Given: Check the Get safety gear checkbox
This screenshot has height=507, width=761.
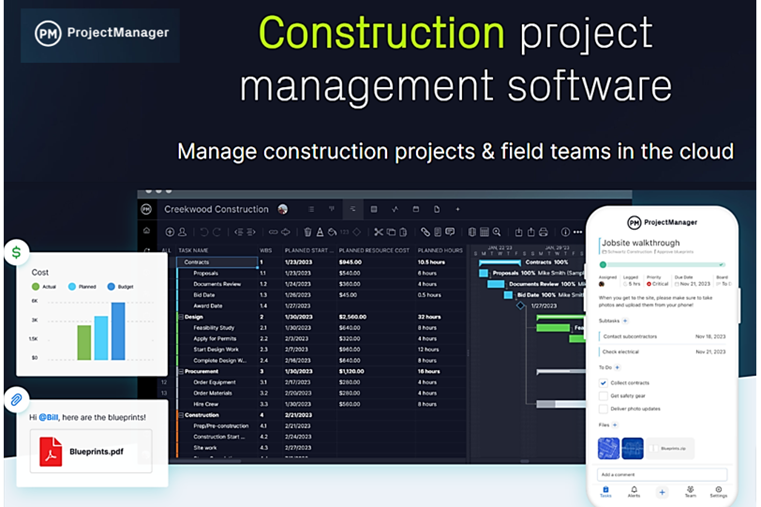Looking at the screenshot, I should pyautogui.click(x=603, y=396).
